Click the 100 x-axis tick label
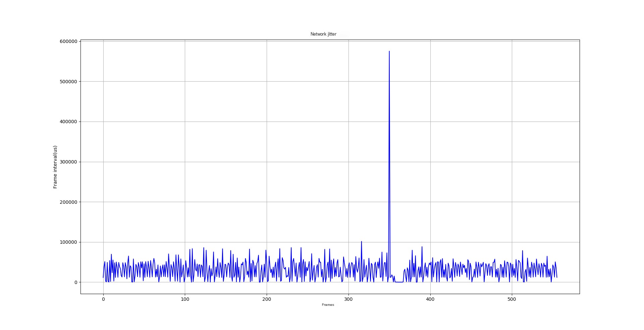The image size is (644, 330). pos(185,299)
